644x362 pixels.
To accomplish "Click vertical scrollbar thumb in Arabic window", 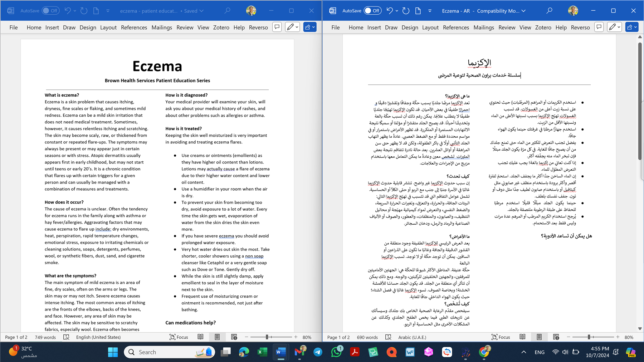I will 640,101.
